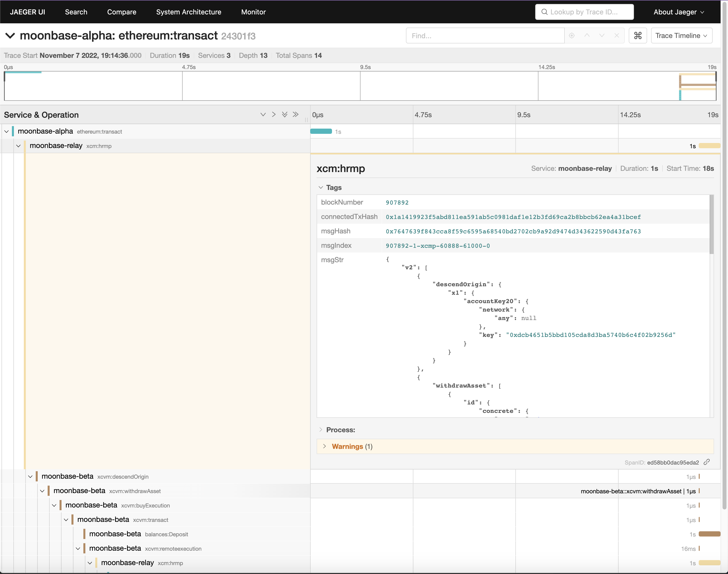Expand one level in Service & Operation header

(x=263, y=115)
